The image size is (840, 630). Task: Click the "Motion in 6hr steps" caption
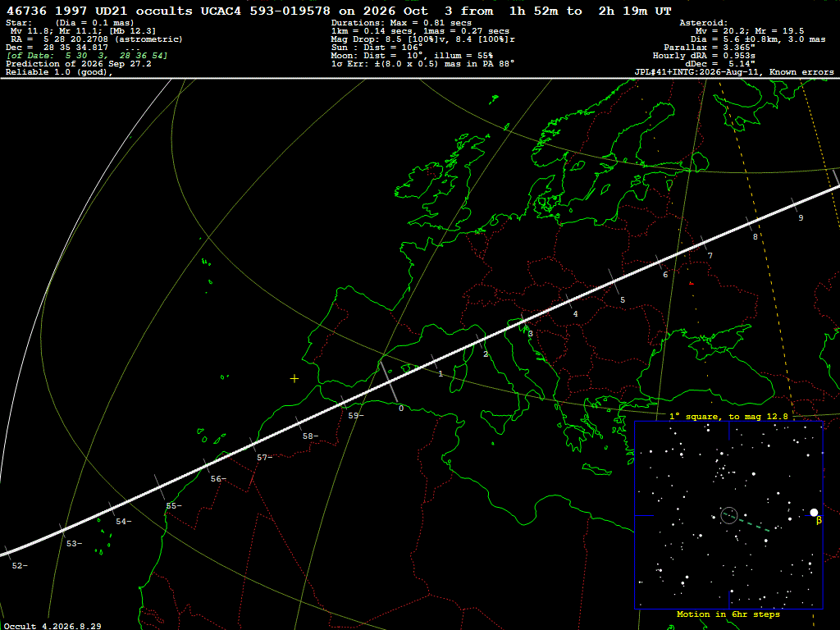click(728, 614)
